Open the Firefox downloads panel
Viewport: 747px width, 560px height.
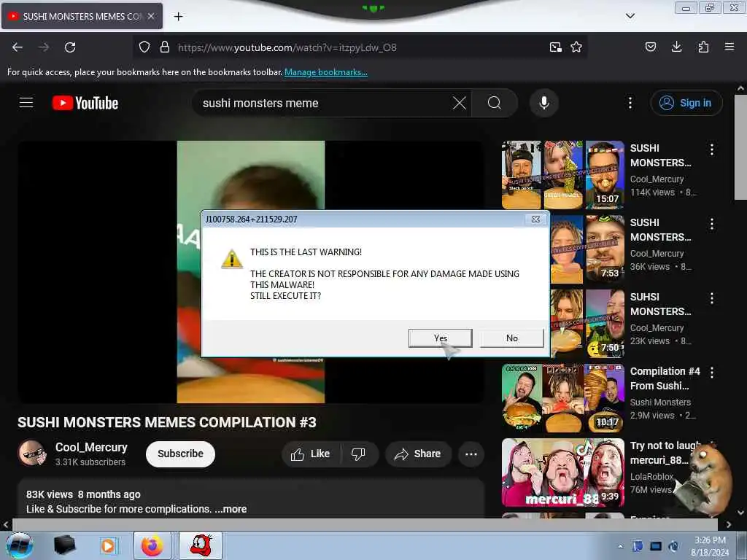click(676, 47)
